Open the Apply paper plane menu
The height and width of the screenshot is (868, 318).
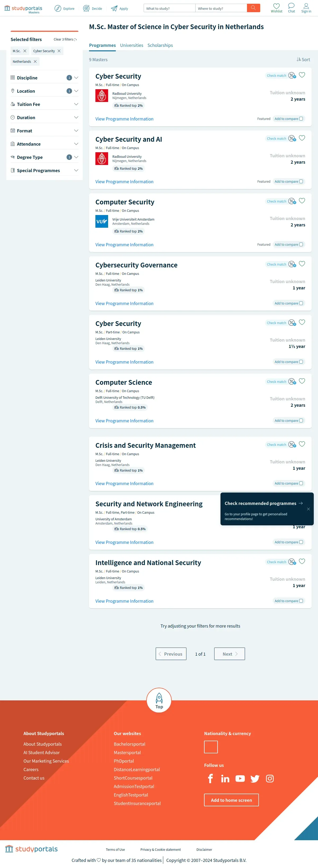[x=120, y=8]
